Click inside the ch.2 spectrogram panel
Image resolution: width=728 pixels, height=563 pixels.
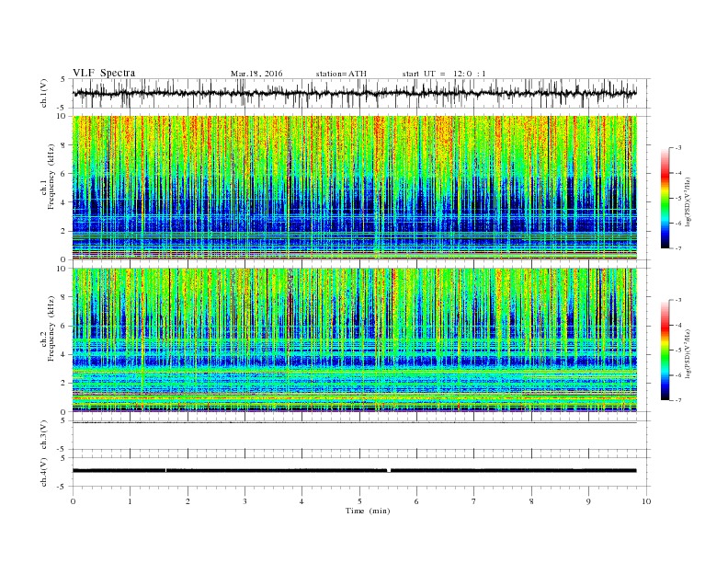tap(355, 339)
